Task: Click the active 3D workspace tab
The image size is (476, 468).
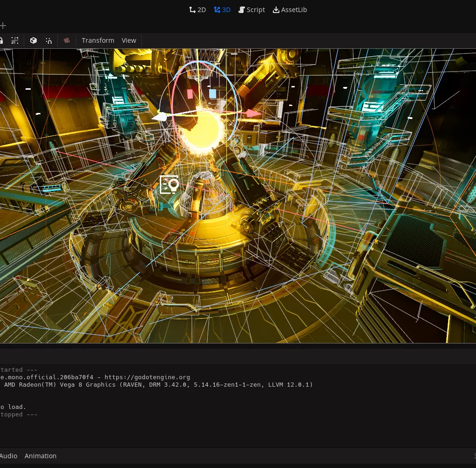Action: (x=222, y=10)
